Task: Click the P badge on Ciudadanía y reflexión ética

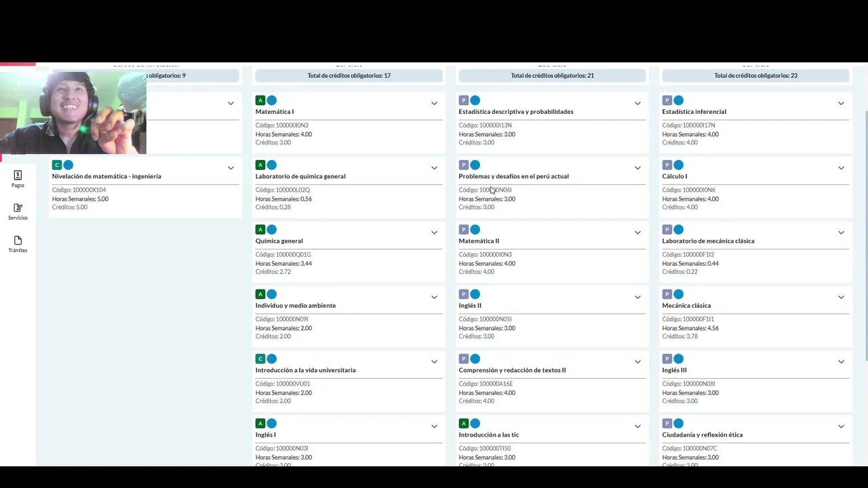Action: pyautogui.click(x=667, y=424)
